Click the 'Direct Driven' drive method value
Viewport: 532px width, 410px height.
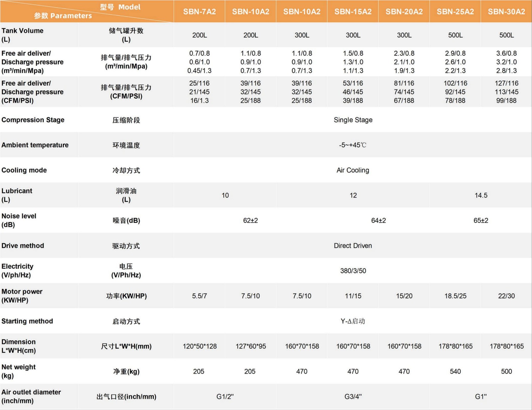[353, 246]
